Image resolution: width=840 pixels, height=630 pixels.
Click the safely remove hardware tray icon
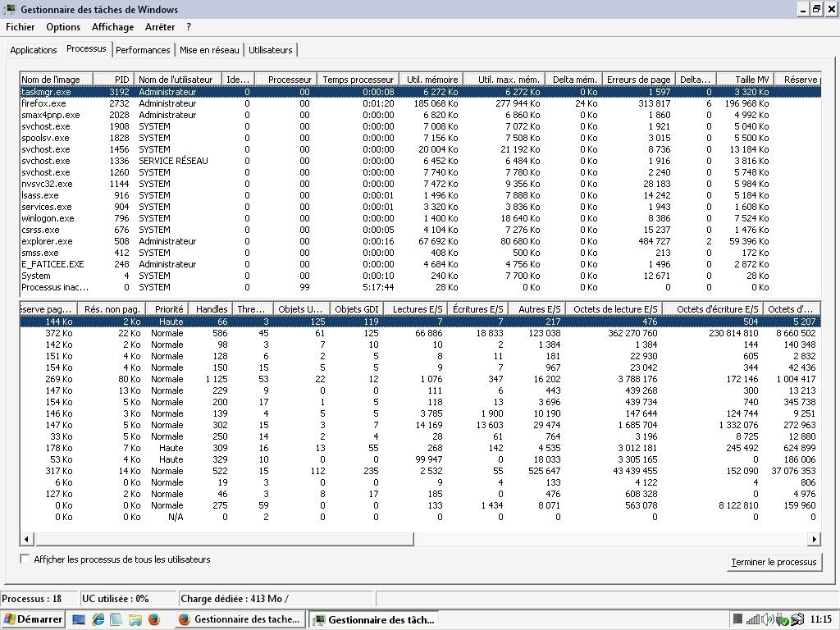(x=782, y=619)
